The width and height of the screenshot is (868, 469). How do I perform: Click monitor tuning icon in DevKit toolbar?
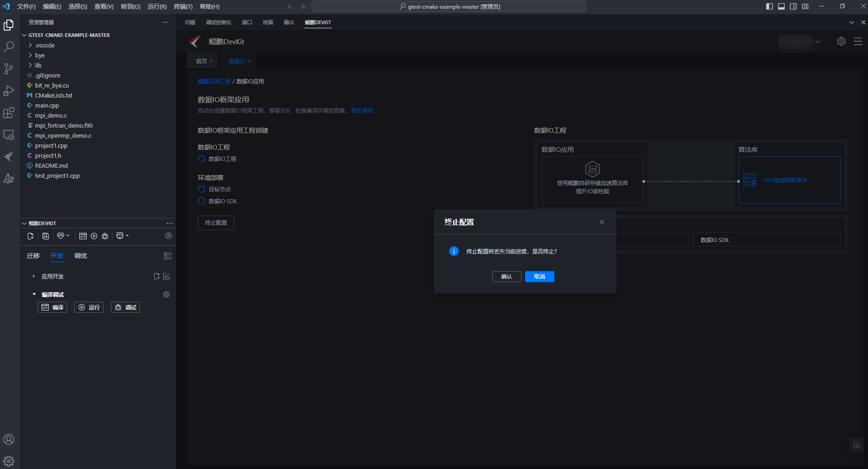pyautogui.click(x=120, y=236)
